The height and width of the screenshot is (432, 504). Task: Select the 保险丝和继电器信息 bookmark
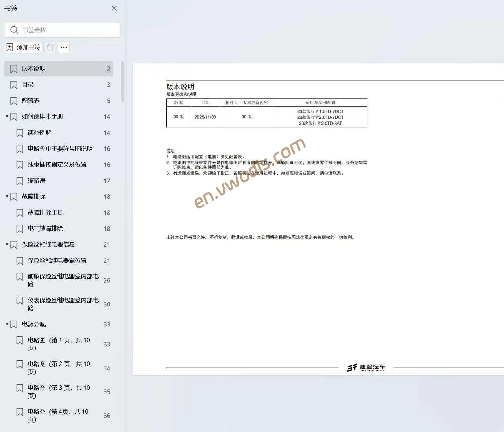click(48, 244)
